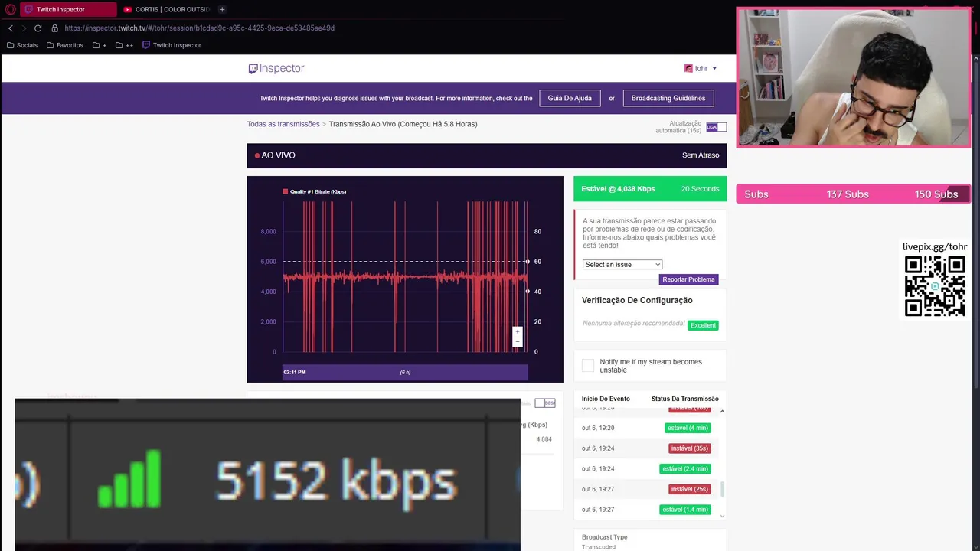The image size is (980, 551).
Task: Click the Reportar Problema button
Action: point(688,279)
